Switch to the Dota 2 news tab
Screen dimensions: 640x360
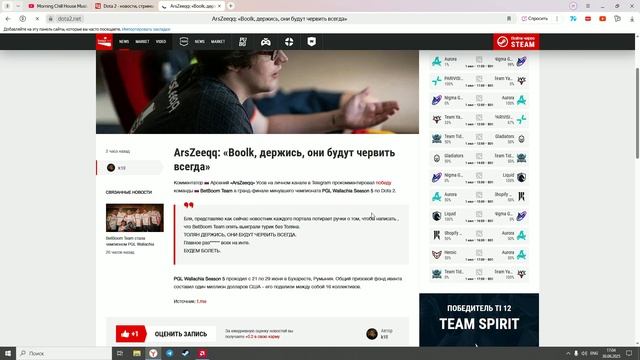[x=124, y=6]
